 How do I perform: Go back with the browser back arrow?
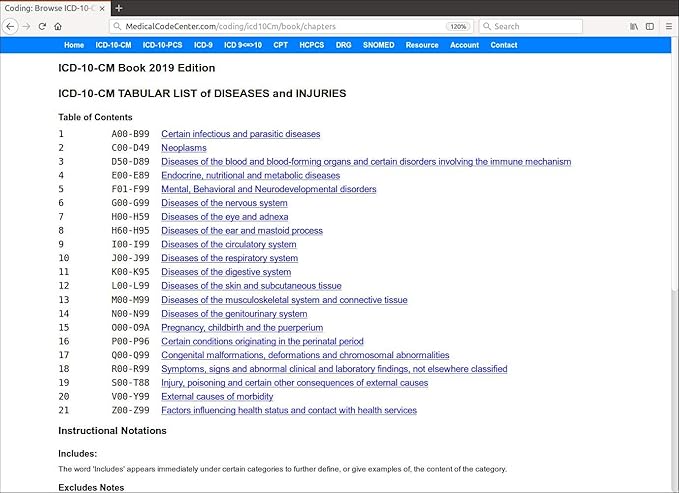[x=10, y=26]
